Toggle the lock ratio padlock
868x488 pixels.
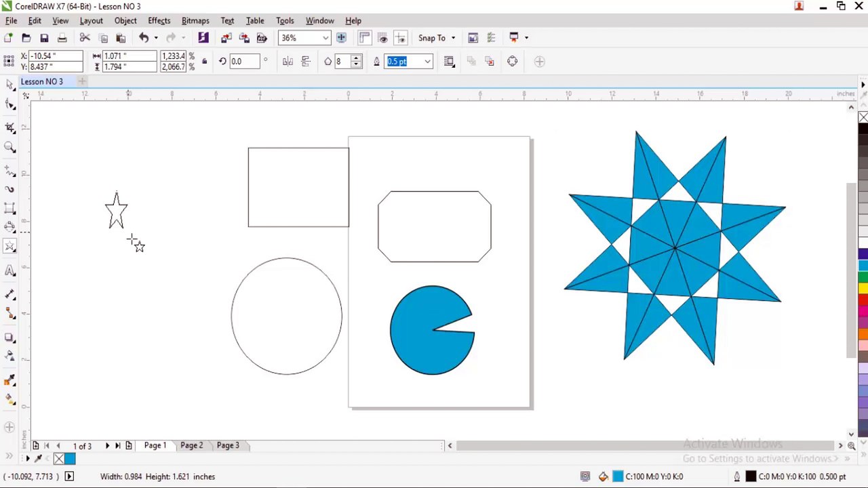pos(204,62)
